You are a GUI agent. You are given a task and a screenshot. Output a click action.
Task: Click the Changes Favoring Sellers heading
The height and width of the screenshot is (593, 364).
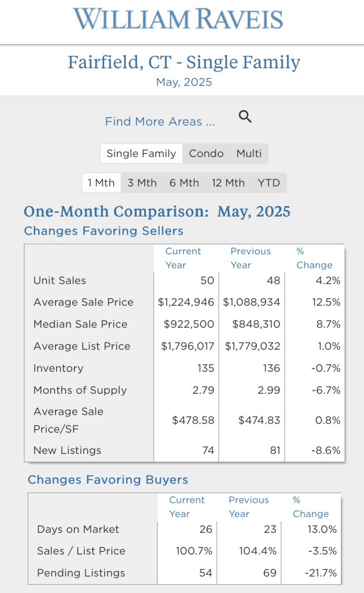coord(104,231)
